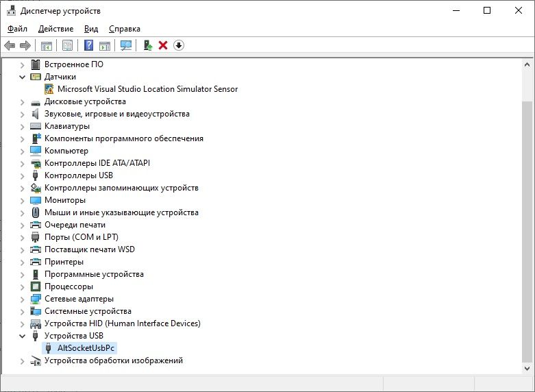535x392 pixels.
Task: Select Мыши и иные указывающие устройства
Action: tap(121, 212)
